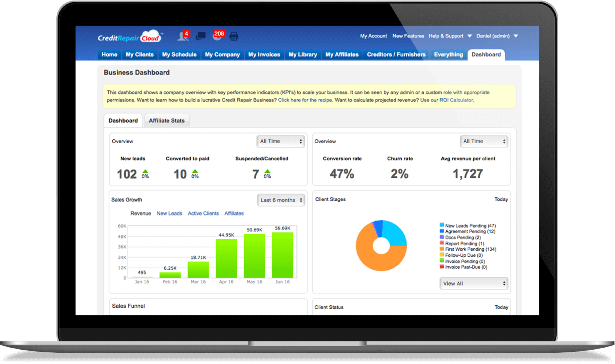Go to the My Clients tab
Screen dimensions: 615x364
coord(139,55)
